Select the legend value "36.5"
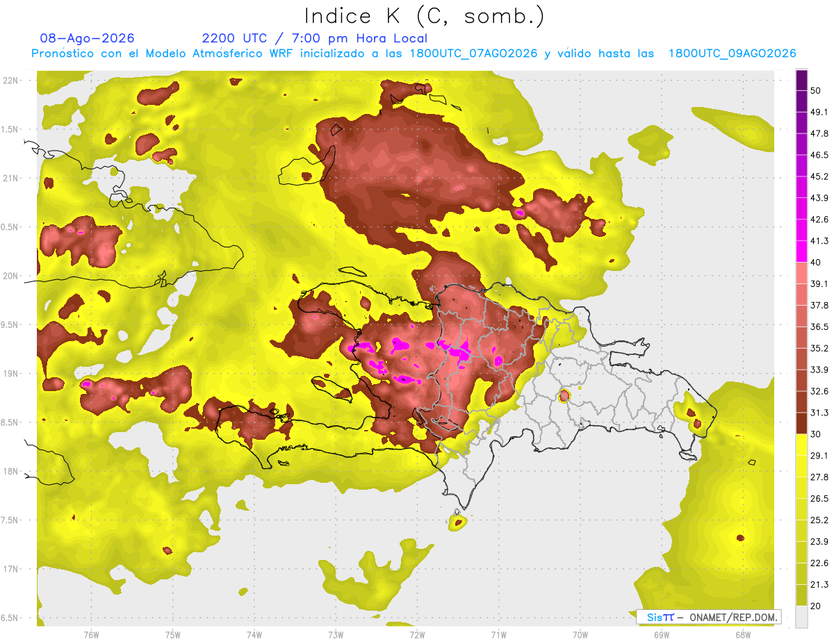Image resolution: width=834 pixels, height=644 pixels. tap(819, 327)
